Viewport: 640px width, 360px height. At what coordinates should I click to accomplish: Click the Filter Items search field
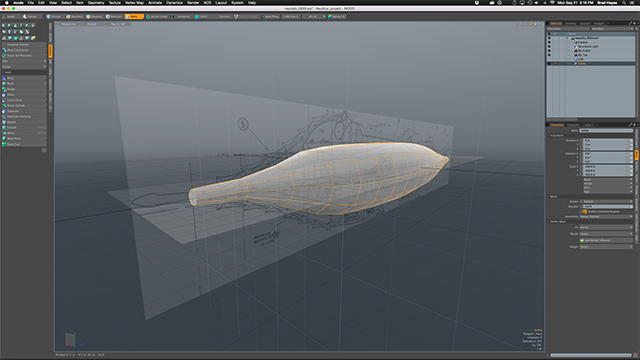point(568,29)
